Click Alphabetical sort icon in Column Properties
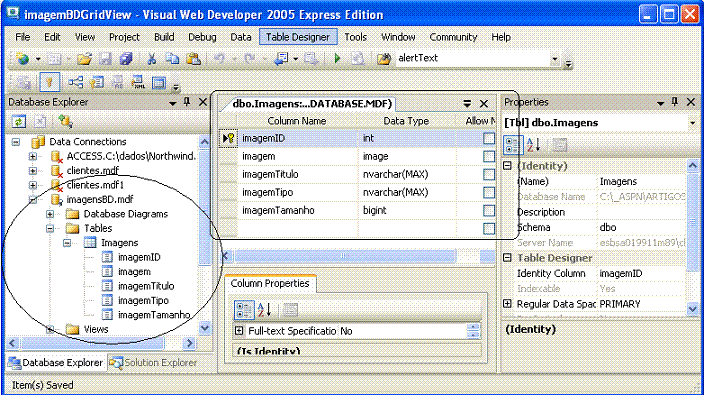This screenshot has height=395, width=704. point(265,310)
